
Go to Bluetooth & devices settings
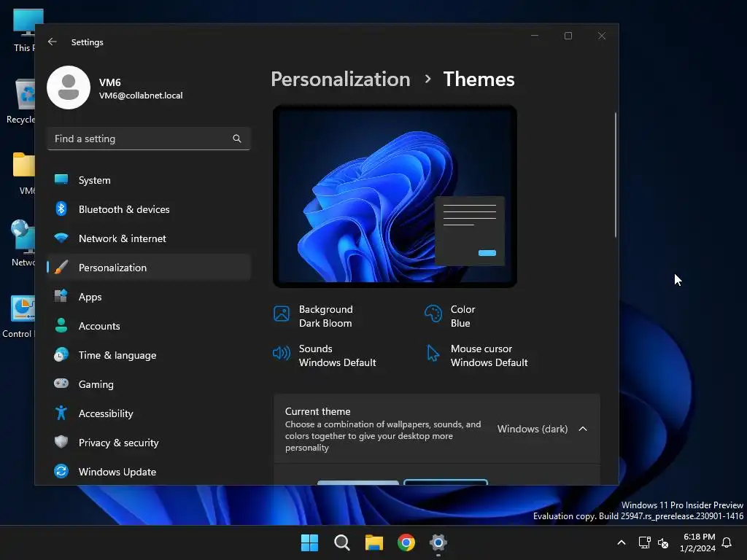coord(149,209)
